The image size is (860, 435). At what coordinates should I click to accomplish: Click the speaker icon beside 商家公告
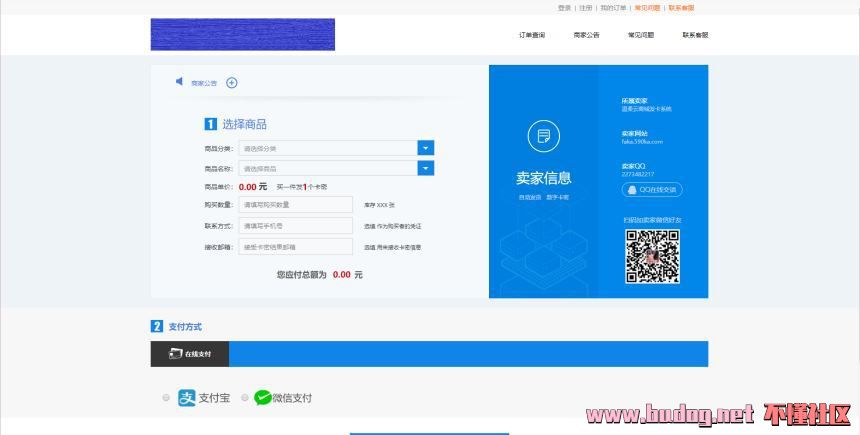pyautogui.click(x=180, y=82)
